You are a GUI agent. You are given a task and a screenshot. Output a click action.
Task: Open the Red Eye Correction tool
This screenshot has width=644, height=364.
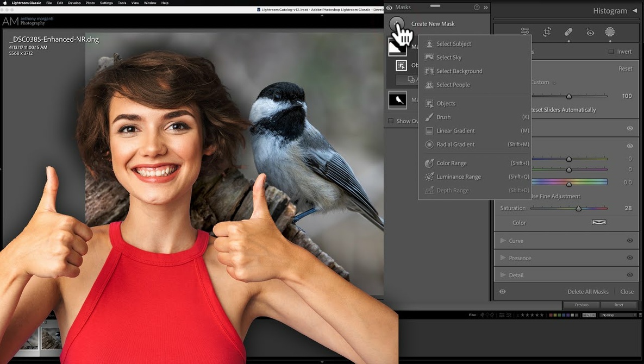pyautogui.click(x=590, y=32)
